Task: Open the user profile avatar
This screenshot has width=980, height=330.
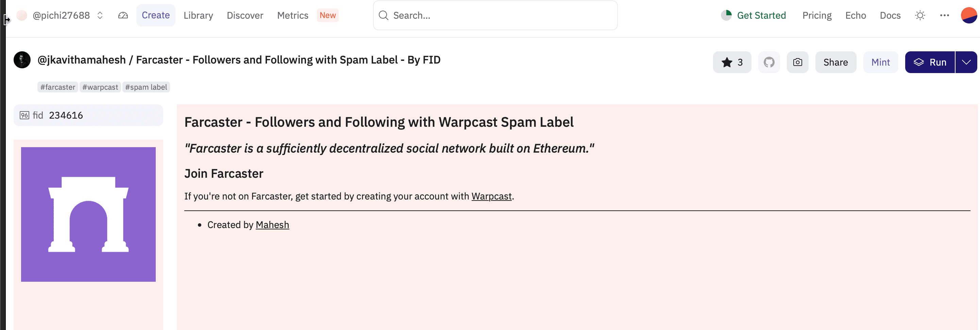Action: point(968,15)
